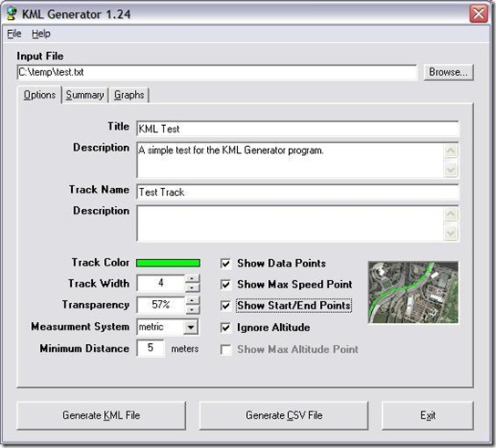Expand the Measurment System dropdown
Screen dimensions: 496x448
click(x=191, y=327)
